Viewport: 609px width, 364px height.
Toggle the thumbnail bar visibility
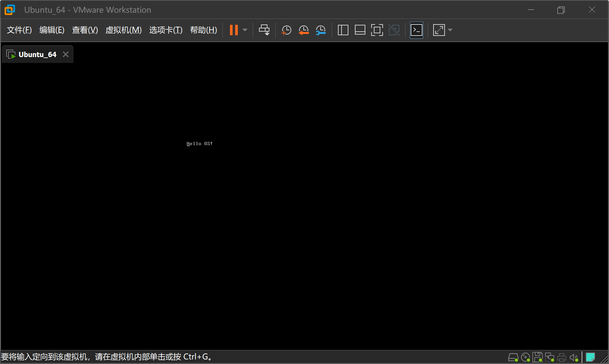tap(360, 30)
